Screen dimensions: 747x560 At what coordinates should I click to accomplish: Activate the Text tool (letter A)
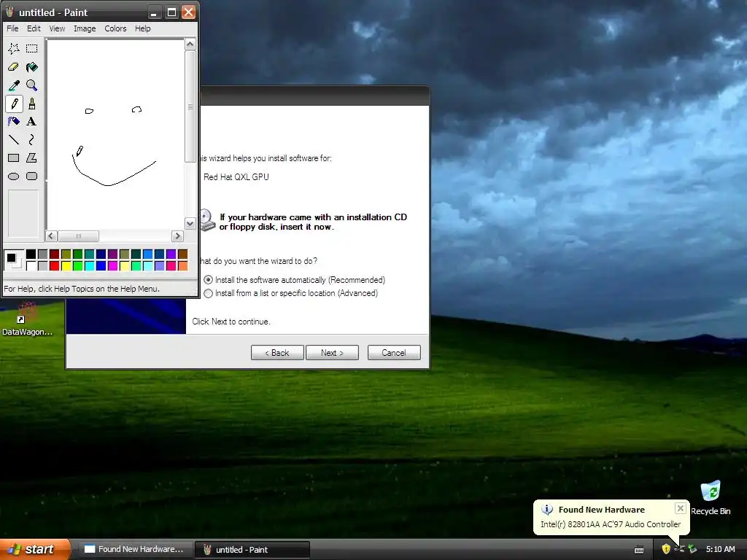32,122
